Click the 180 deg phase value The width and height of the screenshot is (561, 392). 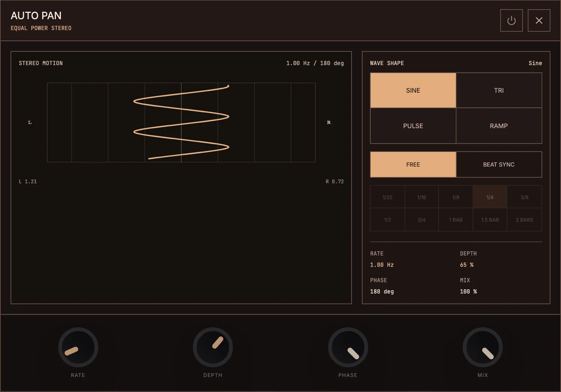382,291
